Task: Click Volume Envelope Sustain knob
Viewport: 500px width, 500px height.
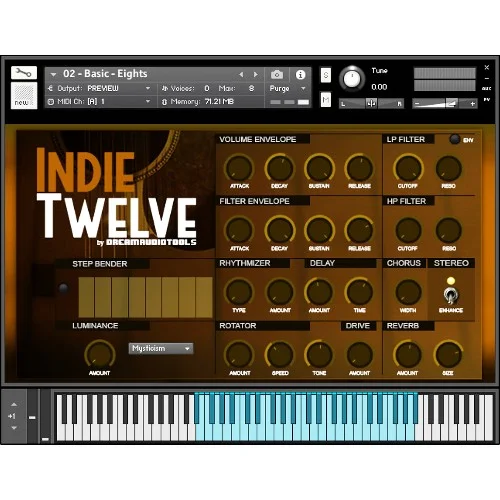Action: [319, 168]
